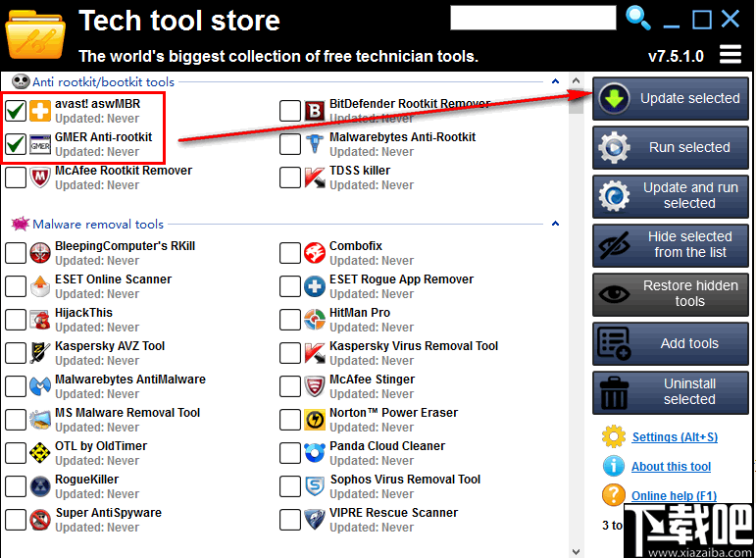The image size is (756, 558).
Task: Click the GMER Anti-rootkit icon
Action: click(x=40, y=144)
